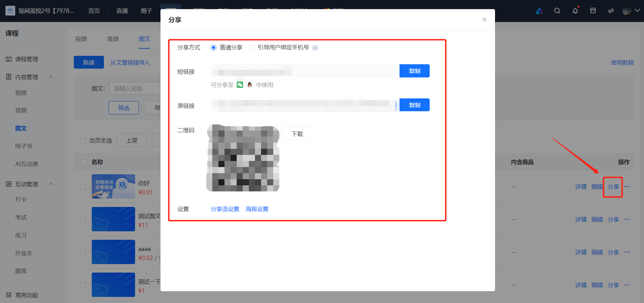Screen dimensions: 644x303
Task: Collapse the 互动管理 sidebar section
Action: [51, 184]
